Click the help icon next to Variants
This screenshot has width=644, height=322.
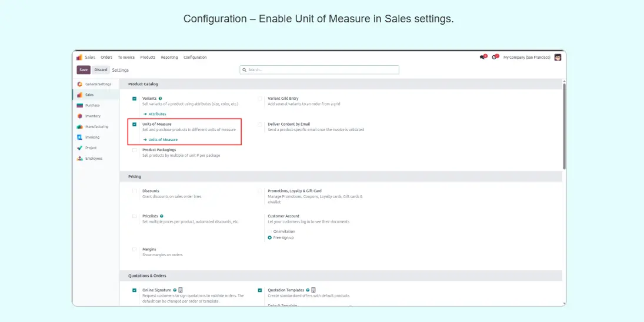tap(160, 99)
